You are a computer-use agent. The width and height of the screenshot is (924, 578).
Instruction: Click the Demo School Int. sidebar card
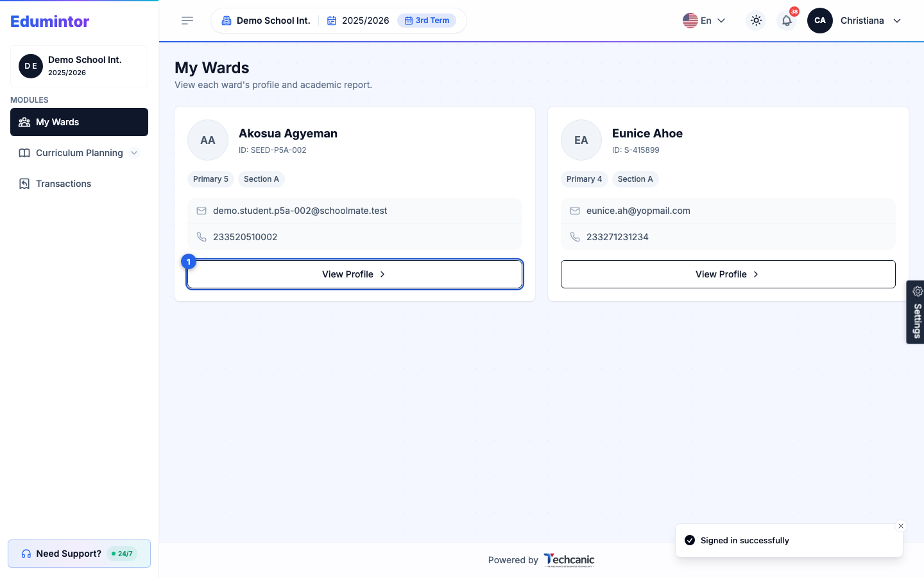[79, 66]
